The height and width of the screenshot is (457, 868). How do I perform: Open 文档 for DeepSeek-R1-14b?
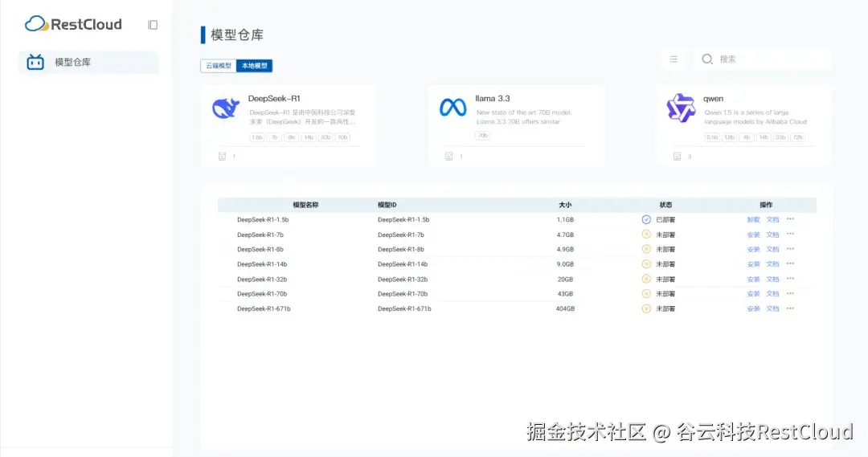772,264
